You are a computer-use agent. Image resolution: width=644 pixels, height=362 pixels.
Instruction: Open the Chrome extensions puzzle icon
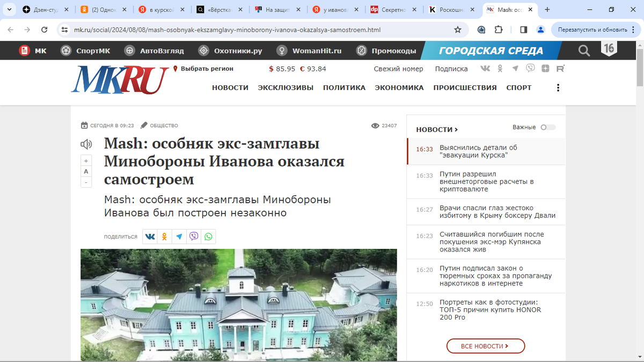pyautogui.click(x=499, y=30)
